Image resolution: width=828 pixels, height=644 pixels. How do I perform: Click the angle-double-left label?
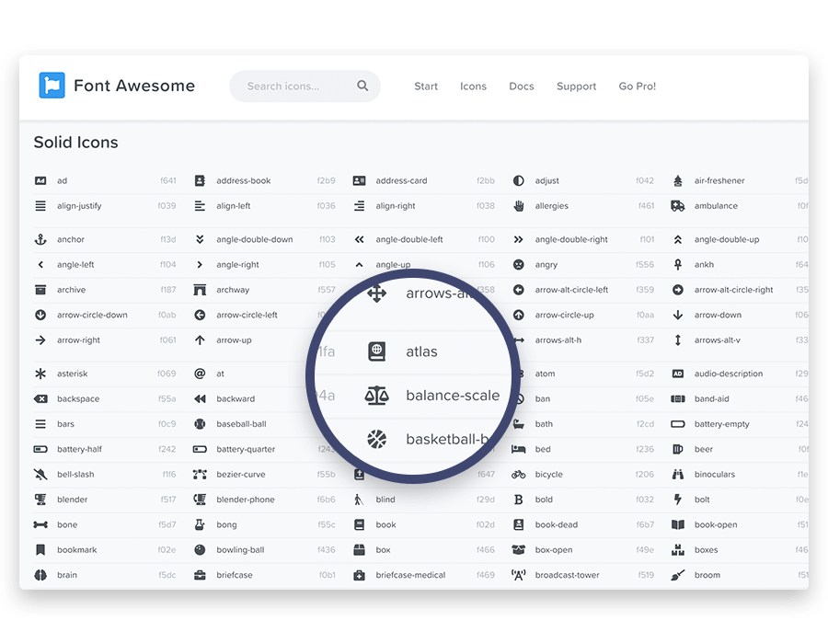[409, 239]
